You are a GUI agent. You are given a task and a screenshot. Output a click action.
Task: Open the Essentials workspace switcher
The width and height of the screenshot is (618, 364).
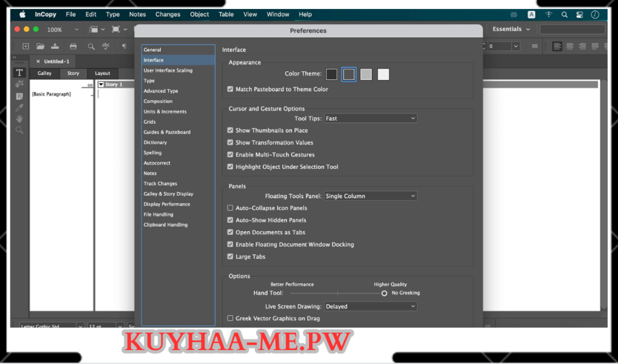[x=511, y=29]
